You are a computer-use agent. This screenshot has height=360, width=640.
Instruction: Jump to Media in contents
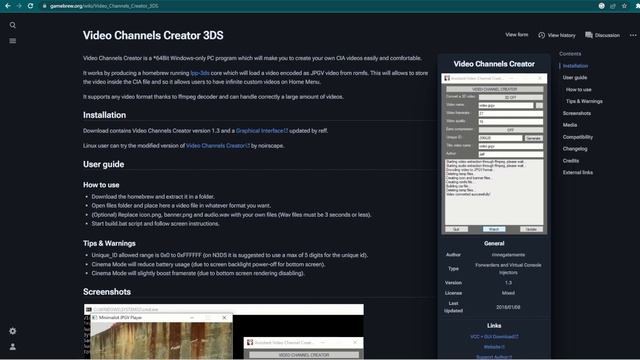570,125
